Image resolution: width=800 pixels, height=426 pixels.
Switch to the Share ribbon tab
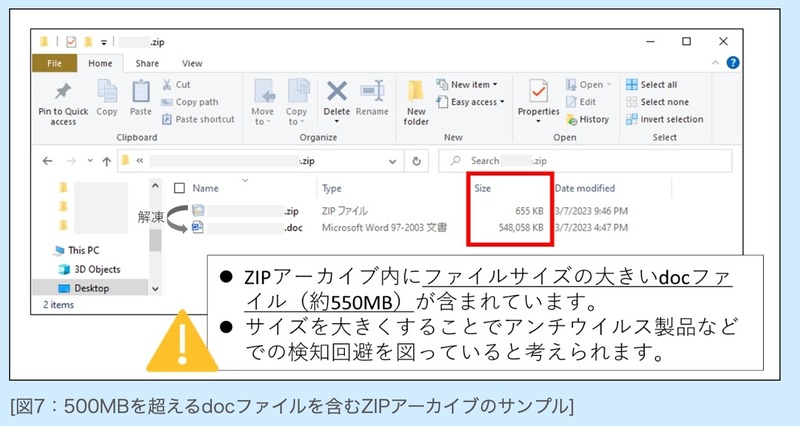[147, 63]
